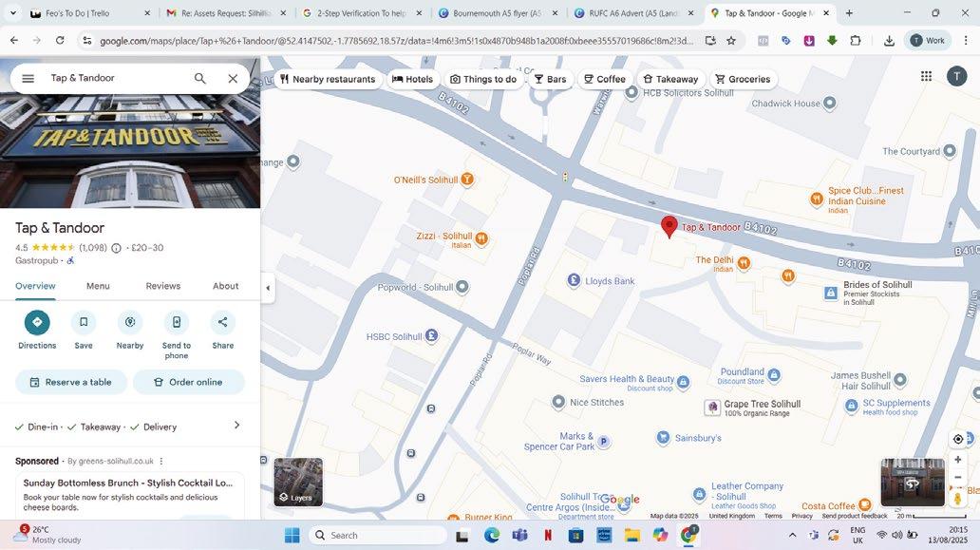Bookmark this page with the star
This screenshot has width=980, height=550.
pyautogui.click(x=730, y=41)
